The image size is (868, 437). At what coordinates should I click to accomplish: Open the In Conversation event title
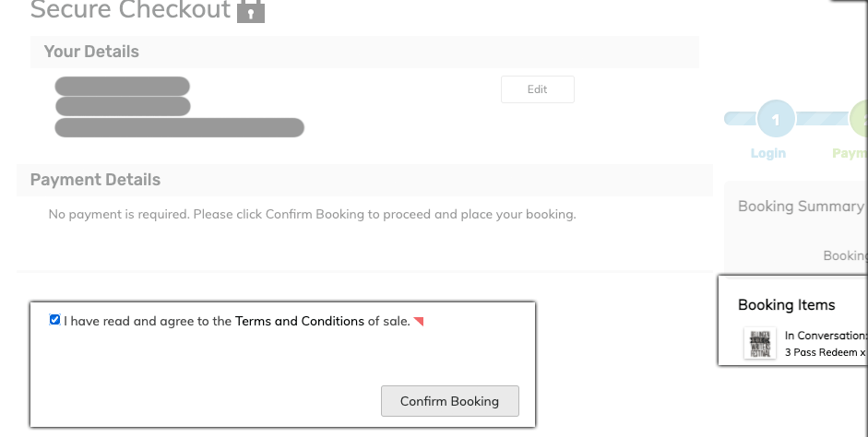point(826,336)
